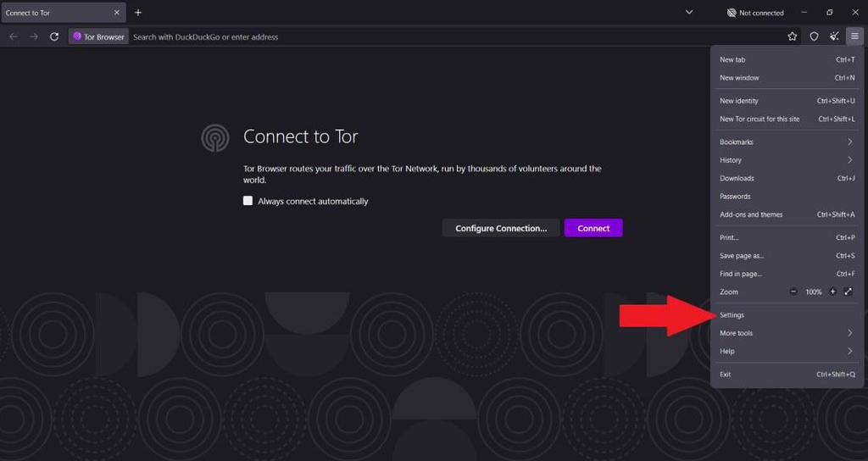Reset zoom by clicking 100%

[x=813, y=292]
